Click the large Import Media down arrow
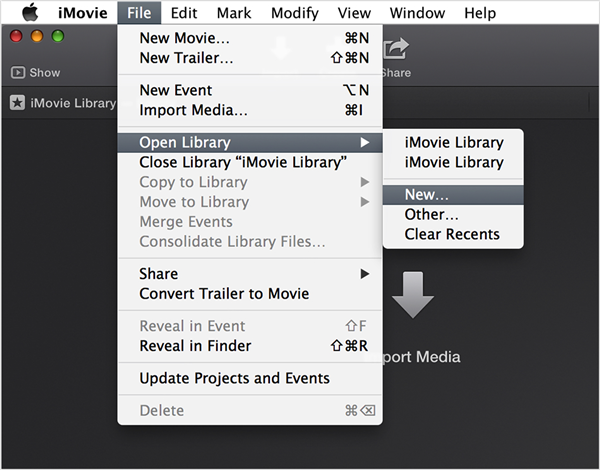The width and height of the screenshot is (600, 470). click(412, 295)
